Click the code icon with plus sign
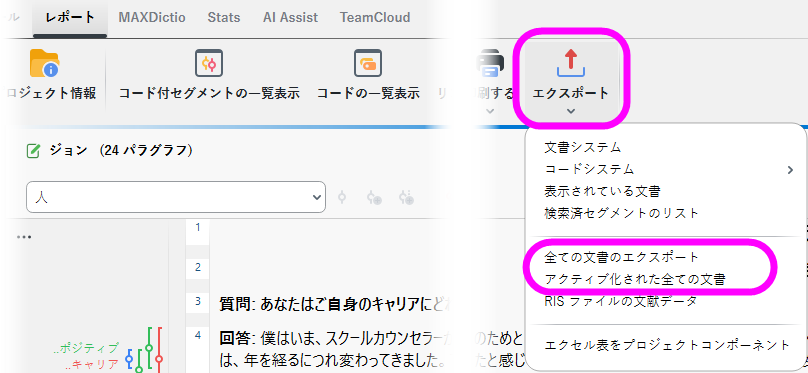The width and height of the screenshot is (808, 373). (374, 197)
